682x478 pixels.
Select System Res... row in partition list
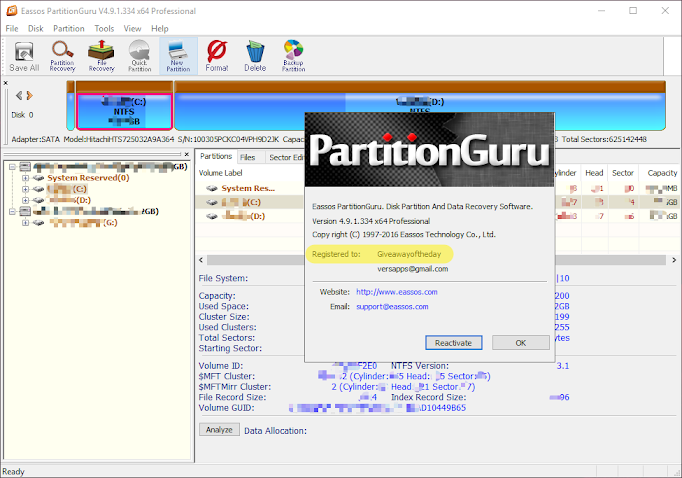click(x=249, y=188)
